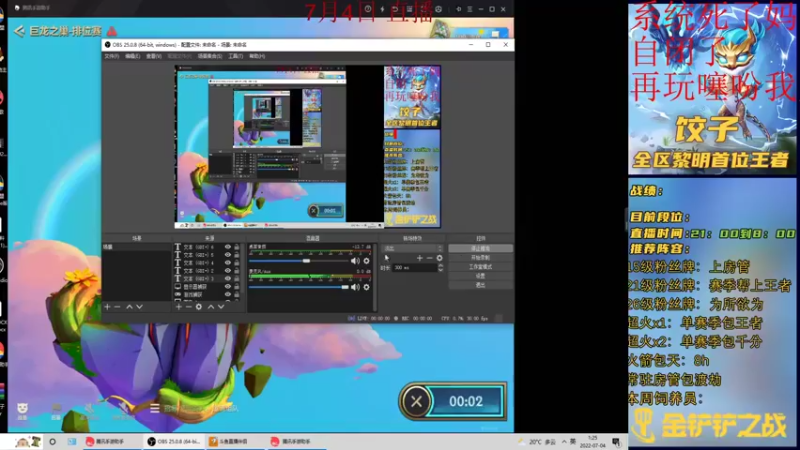Viewport: 800px width, 450px height.
Task: Click mixer panel vertical scrollbar
Action: point(375,277)
